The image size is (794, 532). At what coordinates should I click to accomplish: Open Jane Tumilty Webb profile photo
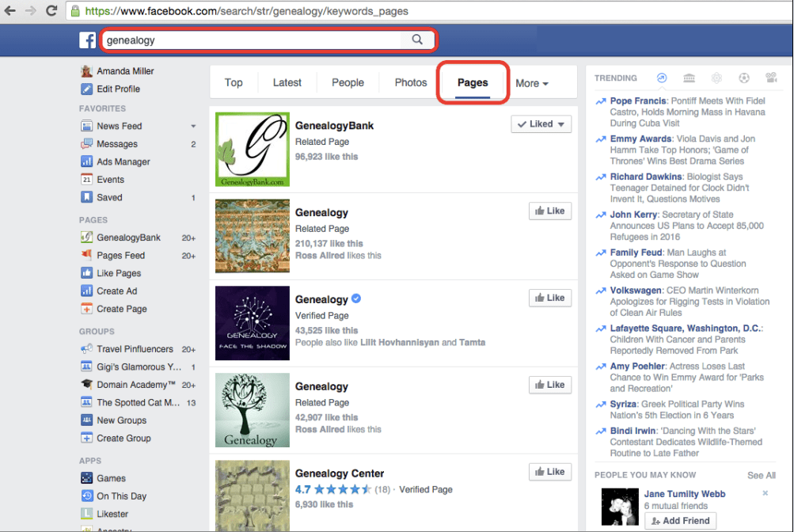(620, 507)
